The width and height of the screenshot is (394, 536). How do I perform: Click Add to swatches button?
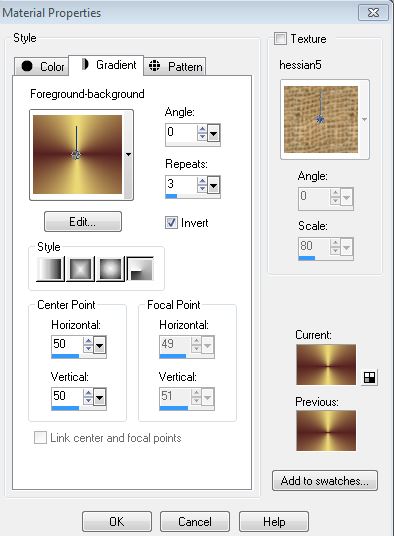click(x=325, y=481)
